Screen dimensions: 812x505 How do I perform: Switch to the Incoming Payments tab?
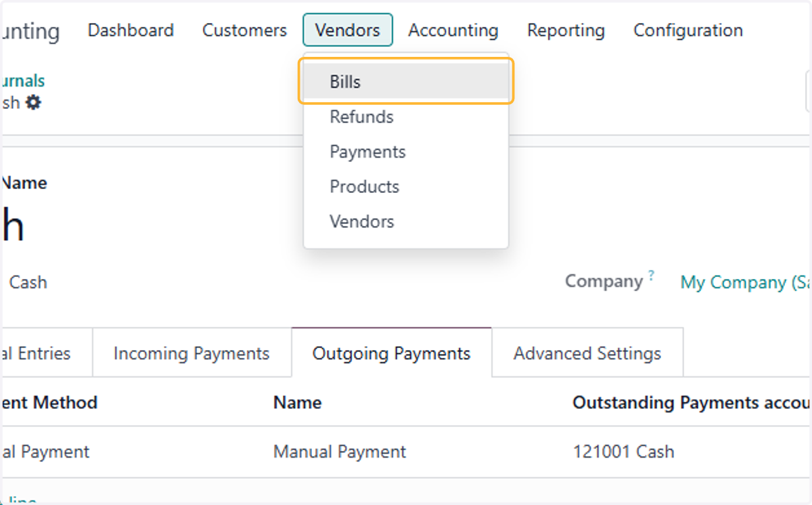[x=191, y=353]
